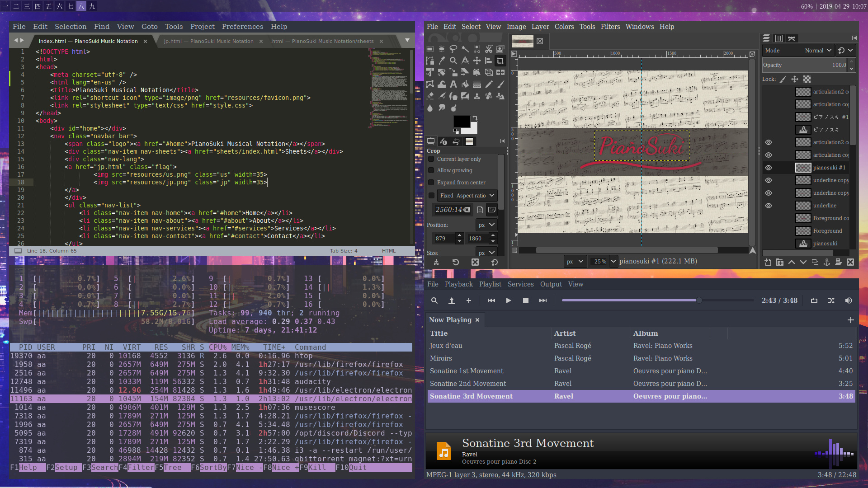868x488 pixels.
Task: Open search in the music player toolbar
Action: tap(434, 300)
